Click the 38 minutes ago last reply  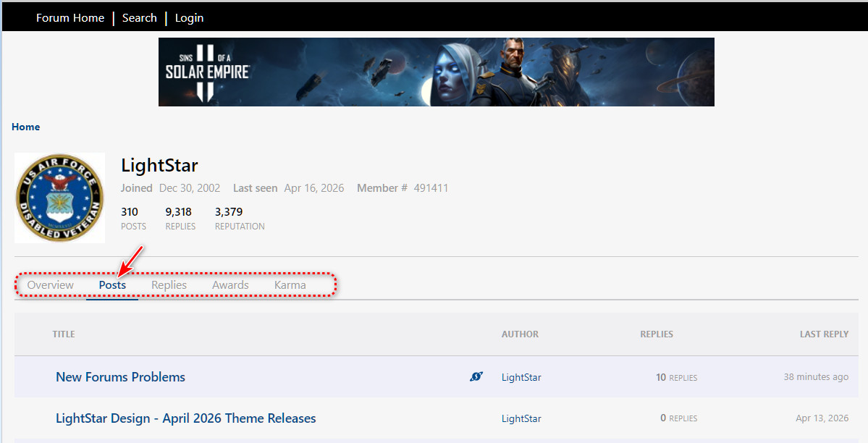(816, 377)
